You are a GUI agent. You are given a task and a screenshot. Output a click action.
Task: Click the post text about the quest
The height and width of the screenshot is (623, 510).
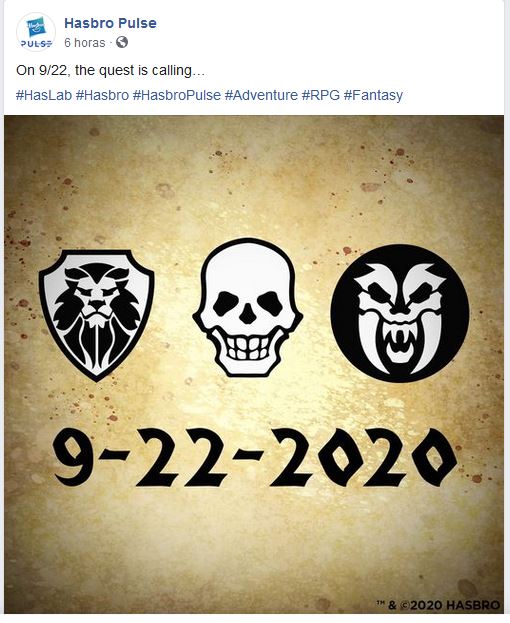(x=110, y=70)
